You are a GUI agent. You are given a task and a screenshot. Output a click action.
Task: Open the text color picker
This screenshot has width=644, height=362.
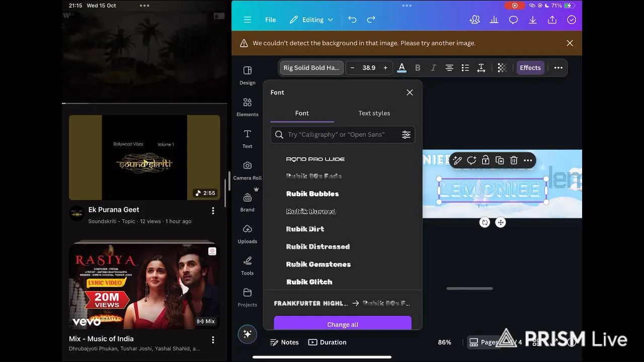(x=401, y=68)
